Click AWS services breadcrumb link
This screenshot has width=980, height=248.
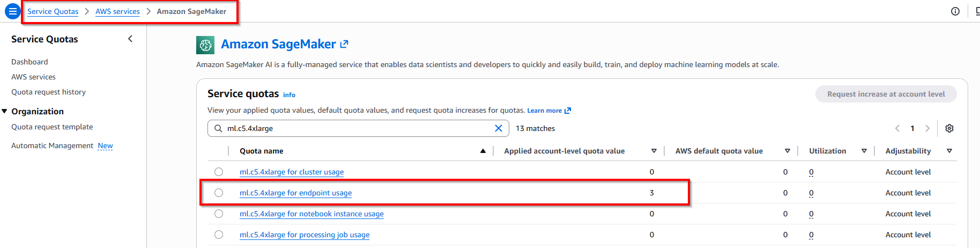[x=117, y=11]
